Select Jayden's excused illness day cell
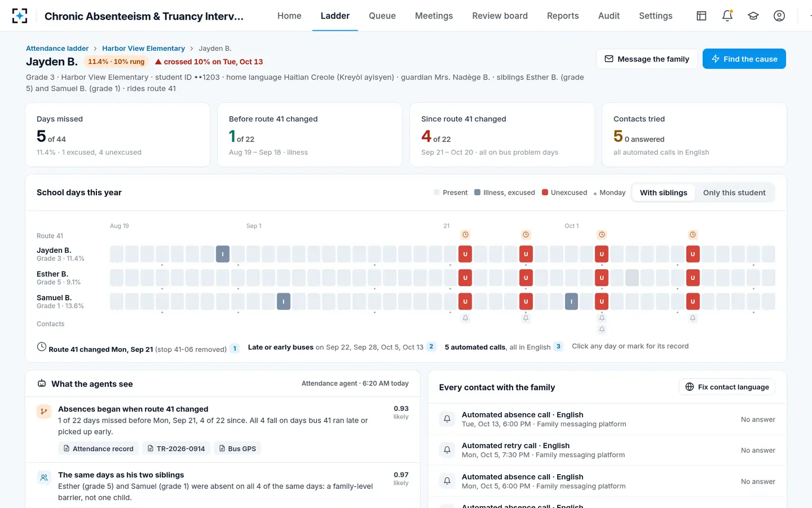This screenshot has width=812, height=508. [x=223, y=254]
